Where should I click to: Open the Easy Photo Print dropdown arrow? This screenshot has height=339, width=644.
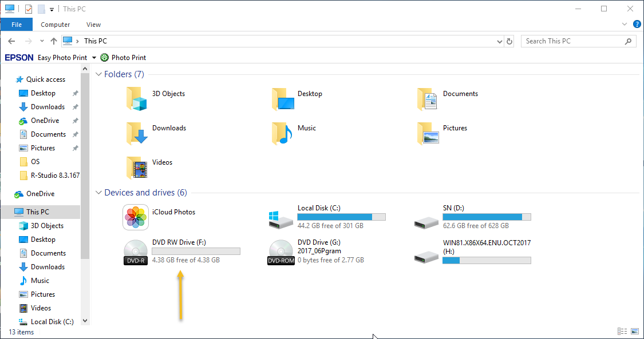(94, 58)
